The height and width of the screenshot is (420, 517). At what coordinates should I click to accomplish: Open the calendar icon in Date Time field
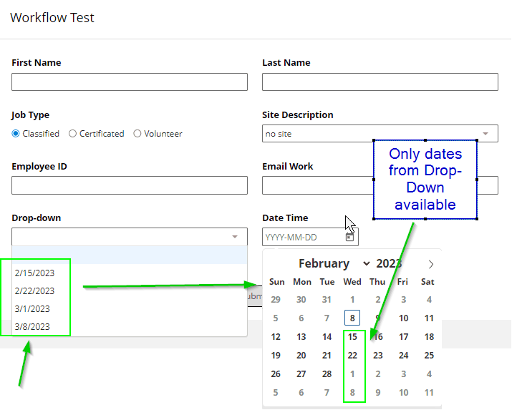[349, 237]
